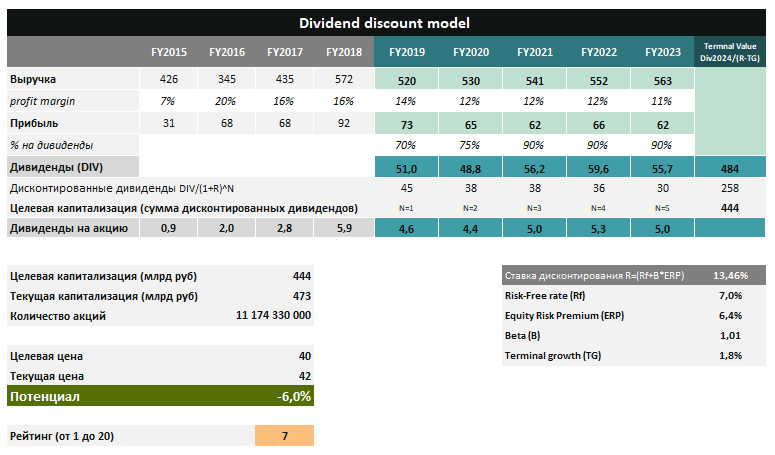Select the 'Dividend discount model' title bar
Viewport: 775px width, 455px height.
pyautogui.click(x=386, y=22)
